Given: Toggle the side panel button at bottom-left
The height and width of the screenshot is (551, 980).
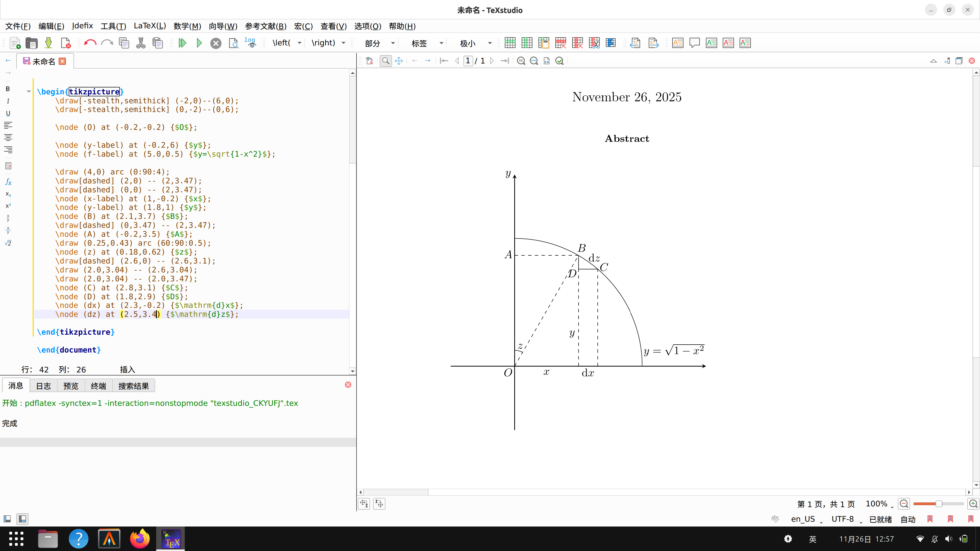Looking at the screenshot, I should pyautogui.click(x=7, y=519).
